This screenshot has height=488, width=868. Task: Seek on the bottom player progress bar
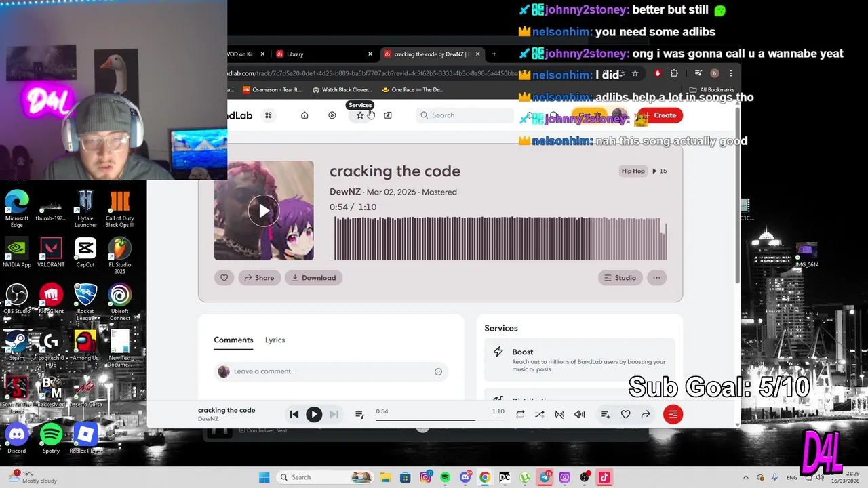tap(440, 420)
